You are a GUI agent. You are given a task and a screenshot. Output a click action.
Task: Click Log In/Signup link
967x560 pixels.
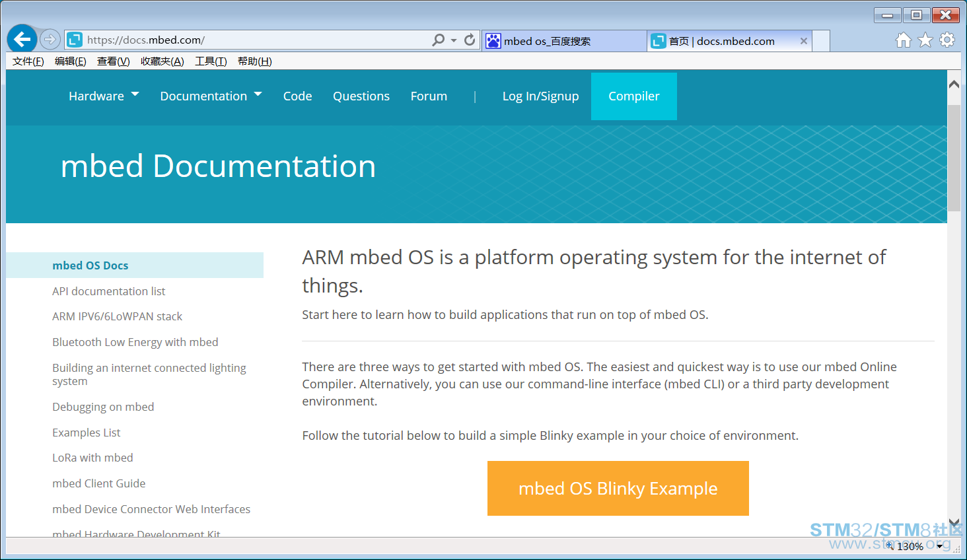click(540, 96)
